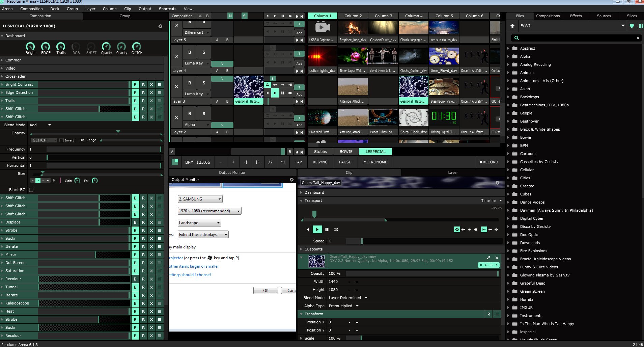Open the Blend Mode Add dropdown

coord(40,125)
